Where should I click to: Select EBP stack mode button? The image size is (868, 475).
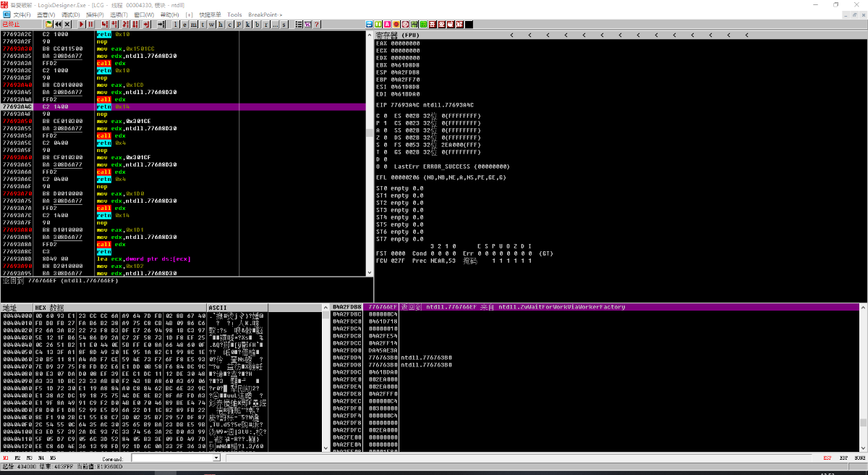(x=844, y=458)
